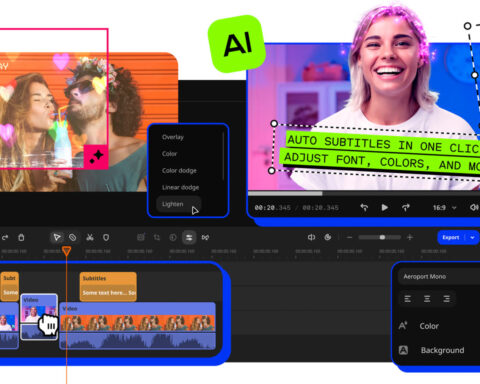Click the scissors split tool
The height and width of the screenshot is (384, 480).
pyautogui.click(x=90, y=237)
